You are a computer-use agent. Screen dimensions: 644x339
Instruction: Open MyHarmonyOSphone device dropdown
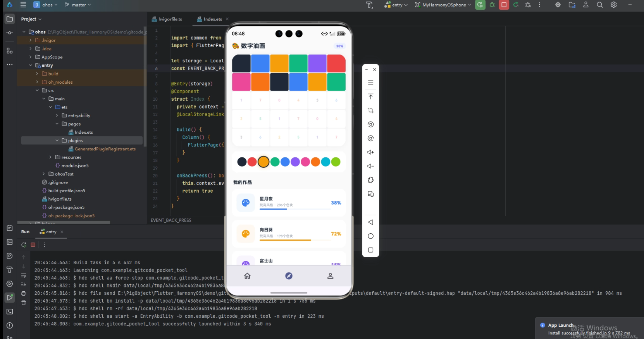(443, 5)
